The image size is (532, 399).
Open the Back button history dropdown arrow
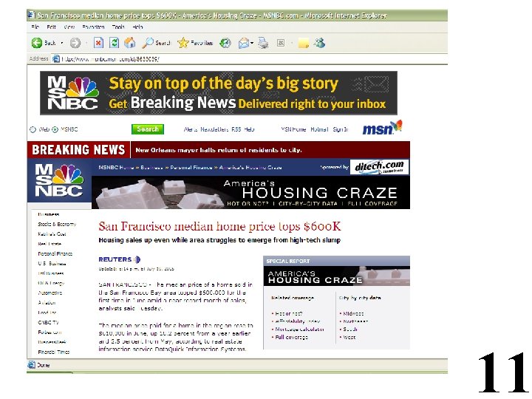[x=62, y=43]
